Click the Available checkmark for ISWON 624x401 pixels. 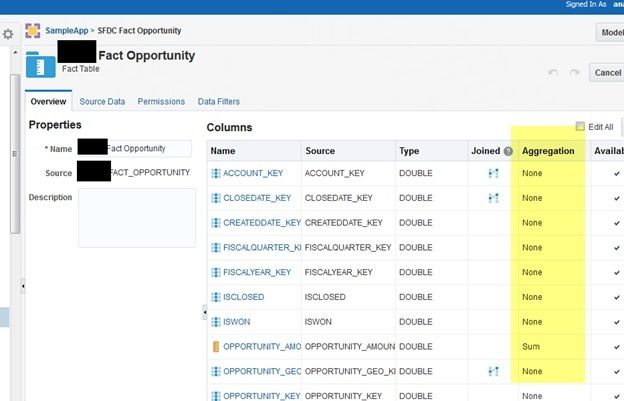(x=616, y=322)
